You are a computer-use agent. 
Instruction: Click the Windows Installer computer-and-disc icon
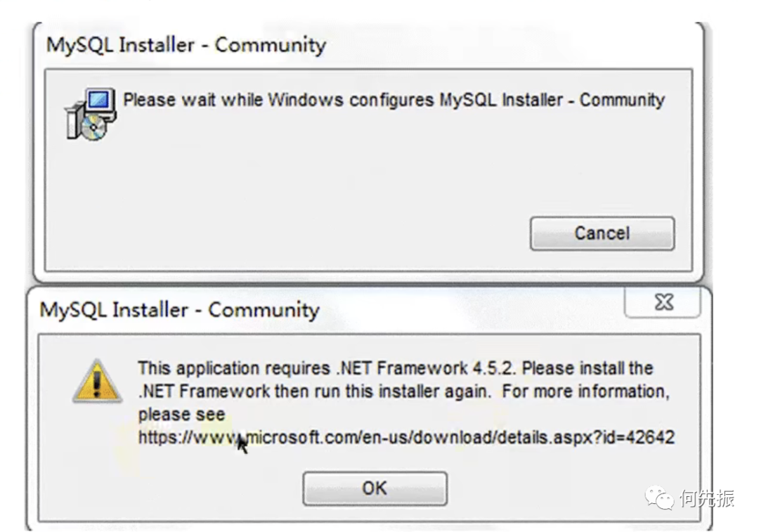point(91,115)
